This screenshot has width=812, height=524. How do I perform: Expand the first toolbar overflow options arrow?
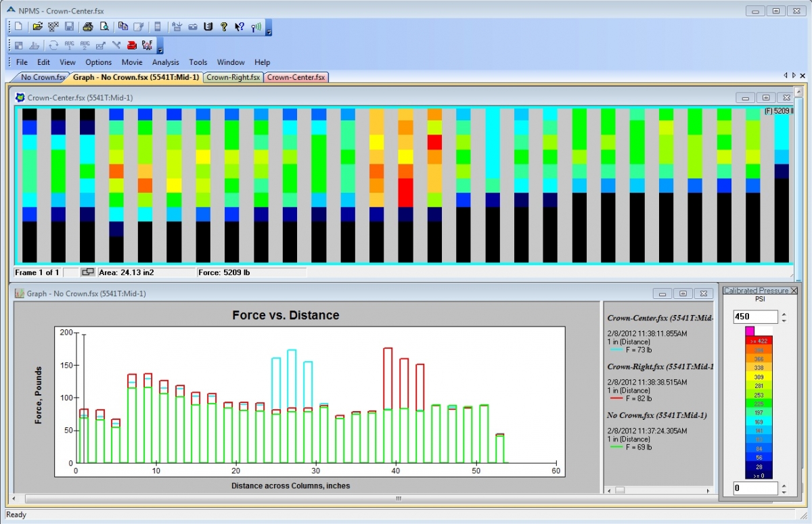click(269, 31)
